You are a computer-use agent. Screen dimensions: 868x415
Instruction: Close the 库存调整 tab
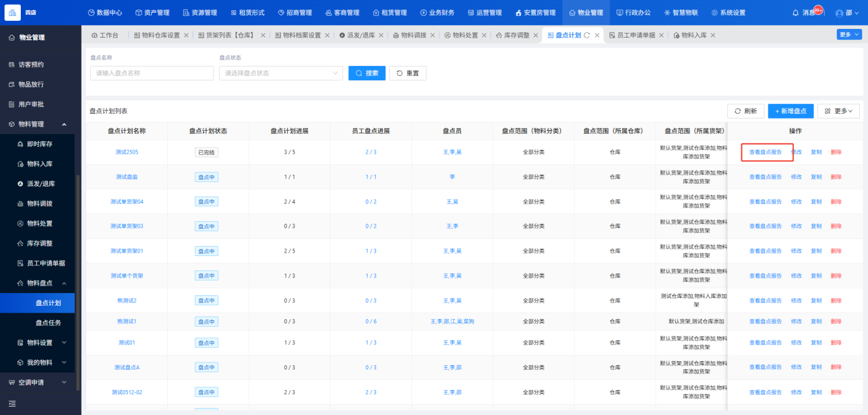[x=535, y=35]
